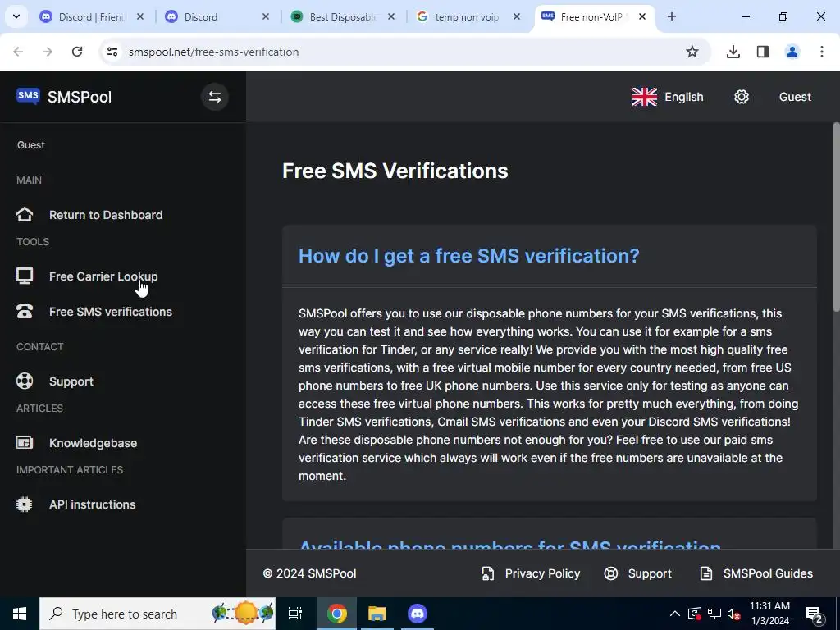Click Chrome icon in taskbar
This screenshot has width=840, height=630.
pyautogui.click(x=337, y=614)
